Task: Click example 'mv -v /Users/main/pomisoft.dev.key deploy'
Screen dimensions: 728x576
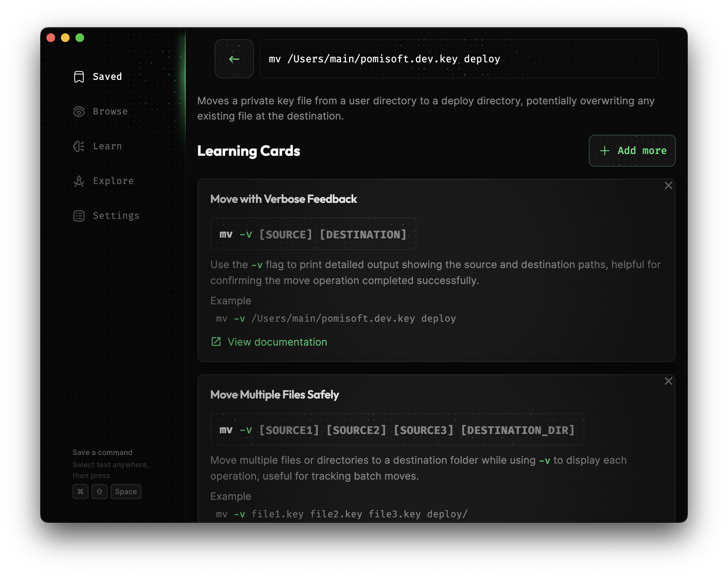Action: coord(336,318)
